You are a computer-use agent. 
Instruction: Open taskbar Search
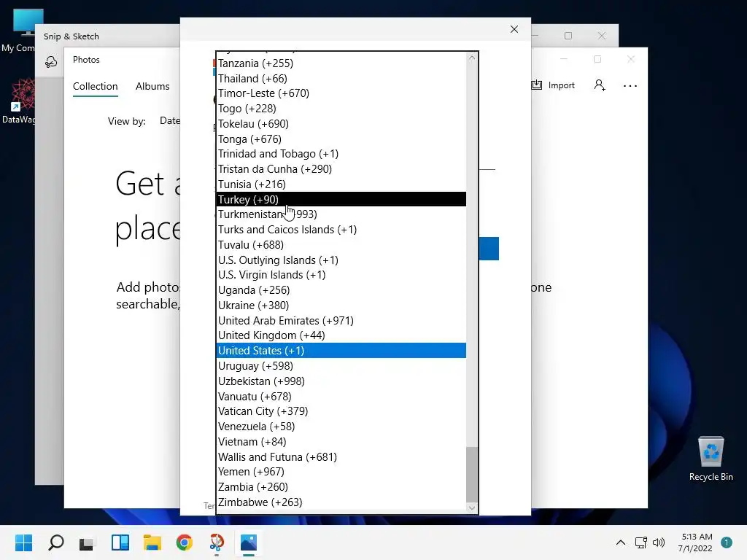[x=55, y=542]
